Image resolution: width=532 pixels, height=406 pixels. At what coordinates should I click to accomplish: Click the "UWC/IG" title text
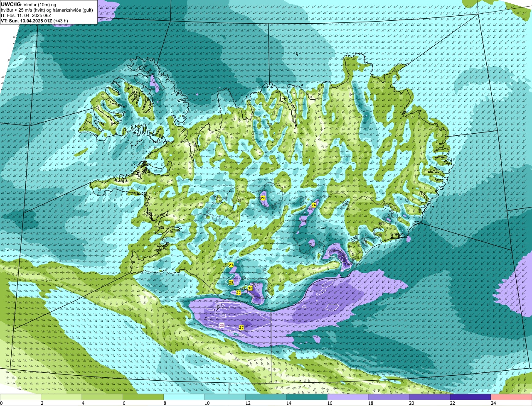pyautogui.click(x=10, y=4)
